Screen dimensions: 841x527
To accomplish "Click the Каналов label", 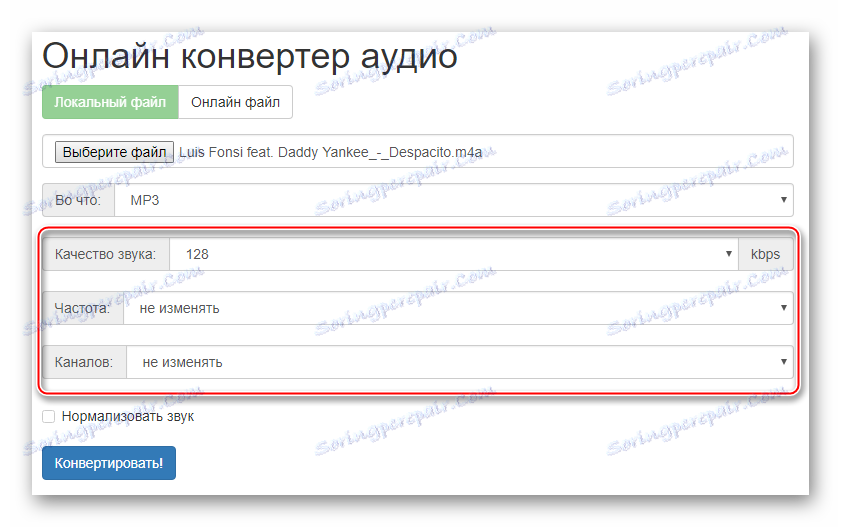I will 84,362.
